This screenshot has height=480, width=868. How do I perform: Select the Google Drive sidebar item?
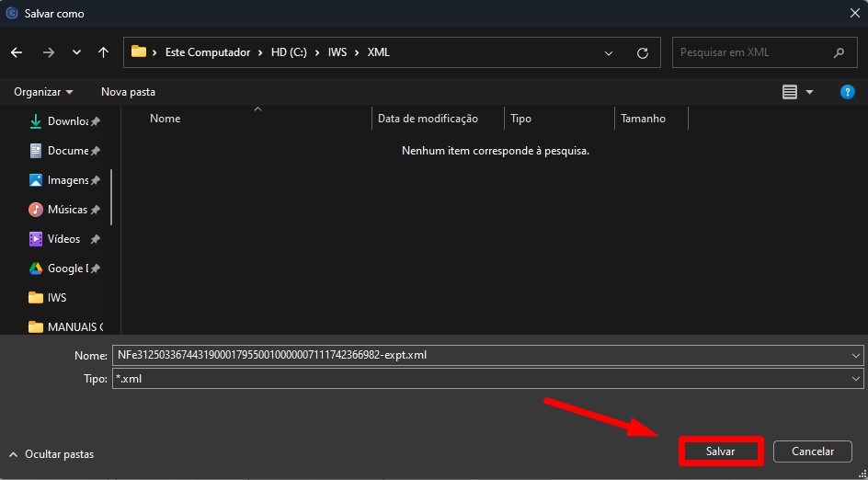[x=66, y=269]
